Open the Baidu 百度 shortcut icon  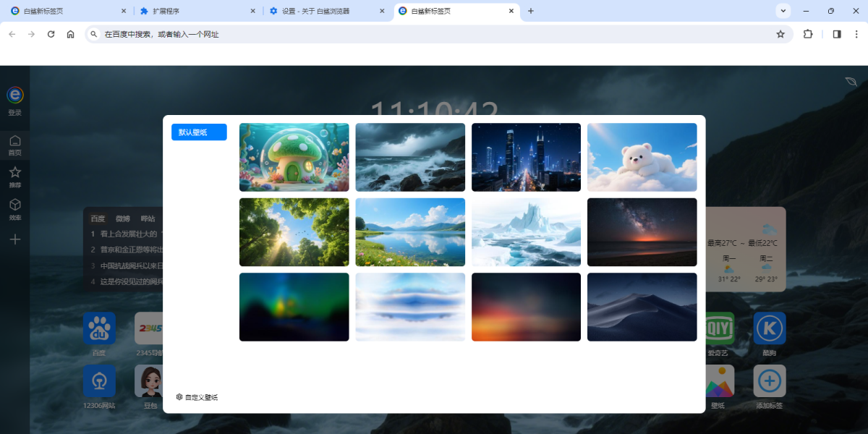tap(99, 328)
